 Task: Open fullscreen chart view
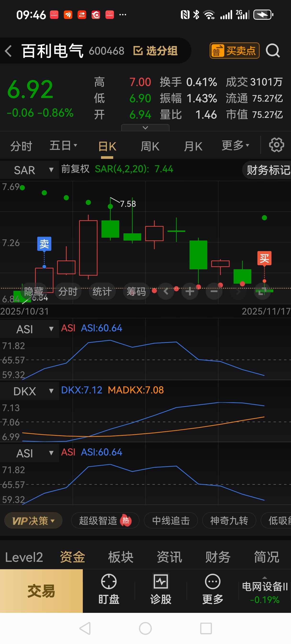pyautogui.click(x=262, y=291)
